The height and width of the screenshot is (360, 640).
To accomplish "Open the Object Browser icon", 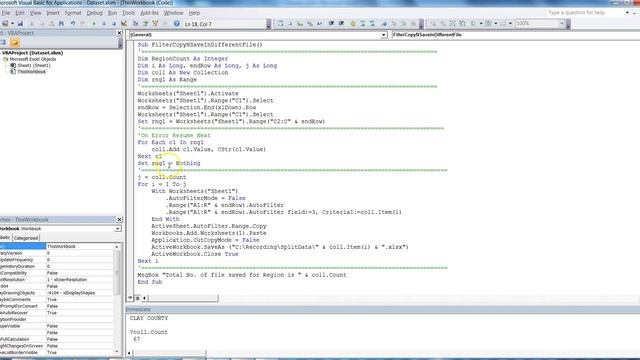I will (155, 24).
